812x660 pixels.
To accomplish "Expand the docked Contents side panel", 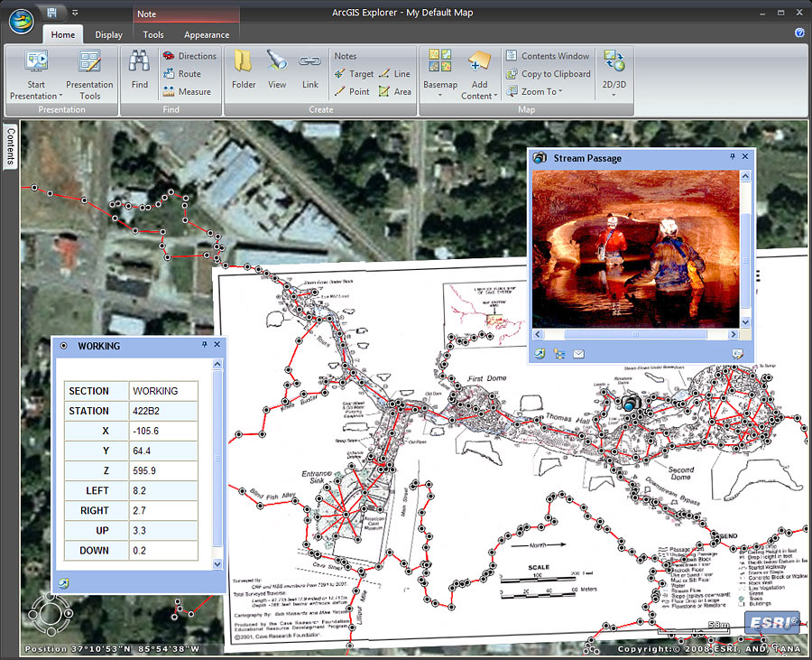I will 10,146.
